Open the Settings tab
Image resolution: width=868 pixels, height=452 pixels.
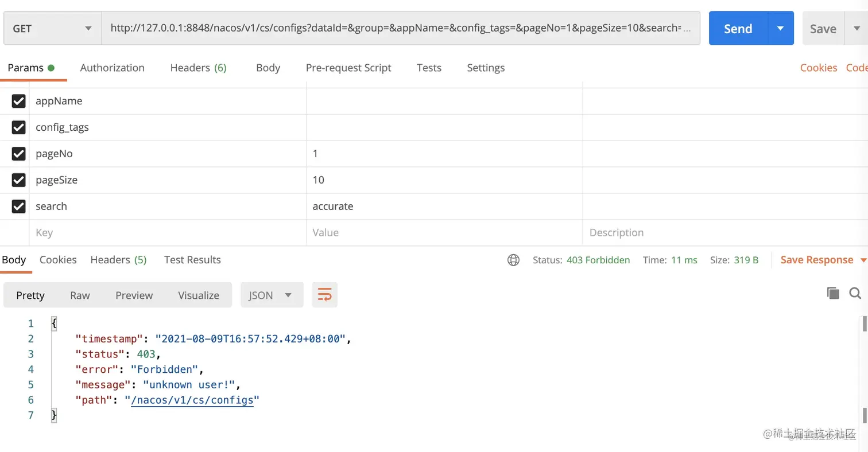(x=486, y=68)
